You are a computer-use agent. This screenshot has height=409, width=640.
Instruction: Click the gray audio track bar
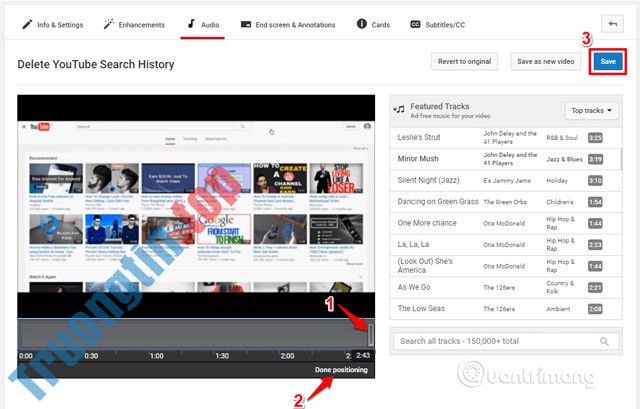click(195, 335)
